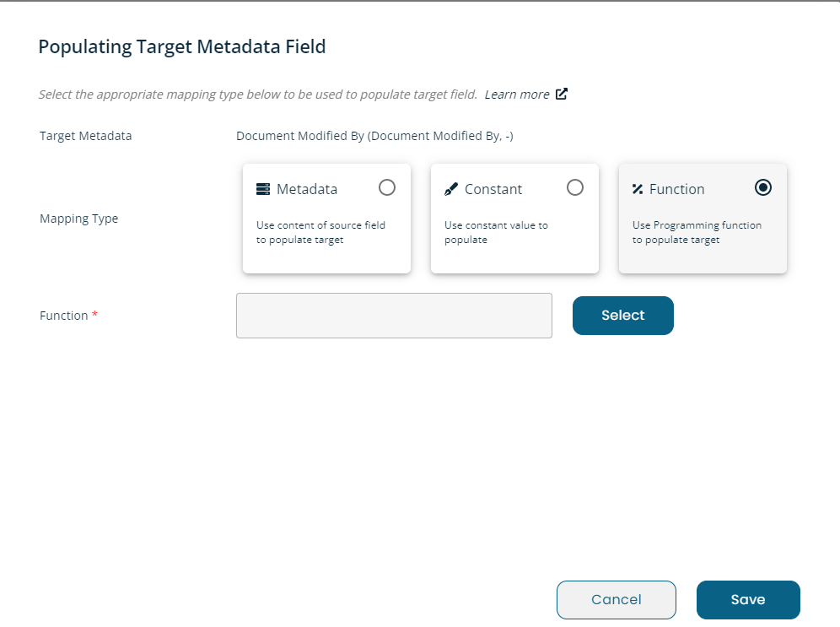Click 'Use constant value to populate' description
The width and height of the screenshot is (840, 627).
496,233
